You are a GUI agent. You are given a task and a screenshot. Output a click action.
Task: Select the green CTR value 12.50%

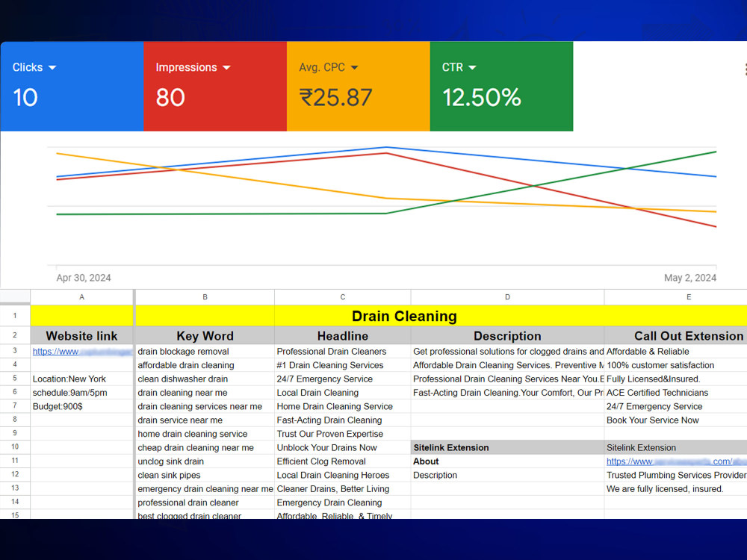[x=482, y=98]
